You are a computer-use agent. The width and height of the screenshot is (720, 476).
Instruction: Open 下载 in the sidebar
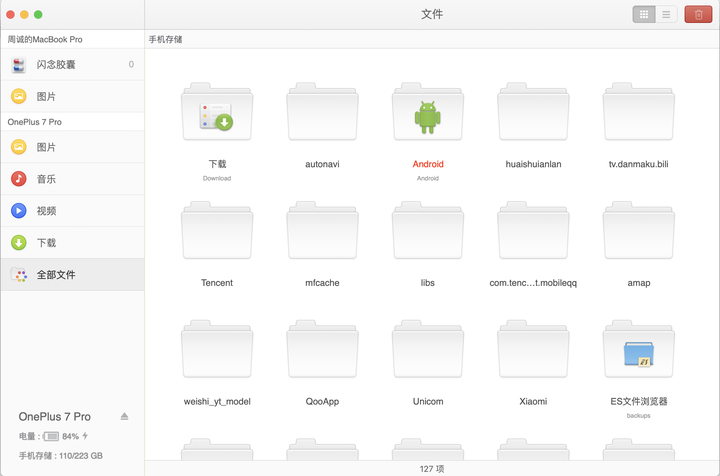point(72,242)
